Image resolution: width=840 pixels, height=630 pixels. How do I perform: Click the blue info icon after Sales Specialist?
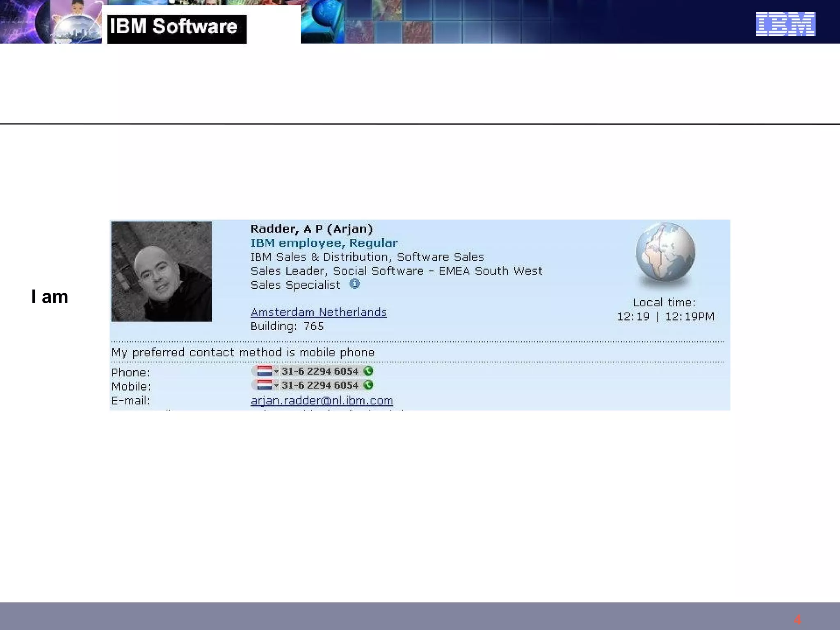coord(355,284)
